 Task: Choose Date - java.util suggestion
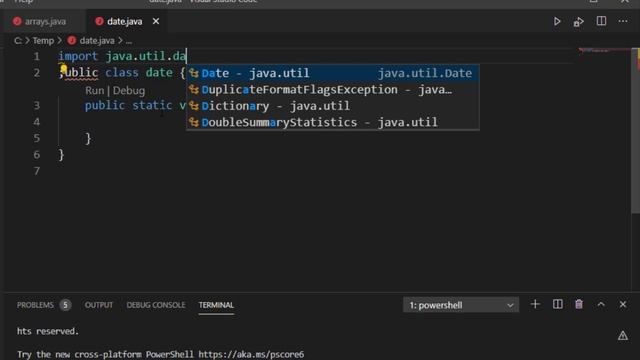point(333,73)
